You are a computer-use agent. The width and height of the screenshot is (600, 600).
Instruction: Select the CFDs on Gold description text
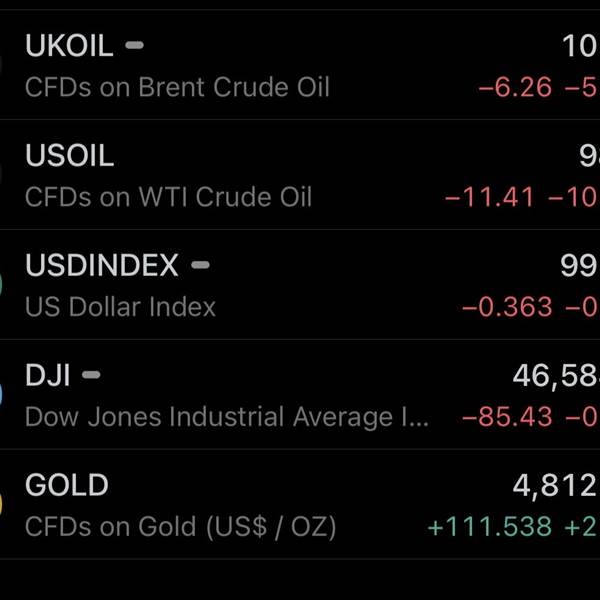click(x=180, y=527)
